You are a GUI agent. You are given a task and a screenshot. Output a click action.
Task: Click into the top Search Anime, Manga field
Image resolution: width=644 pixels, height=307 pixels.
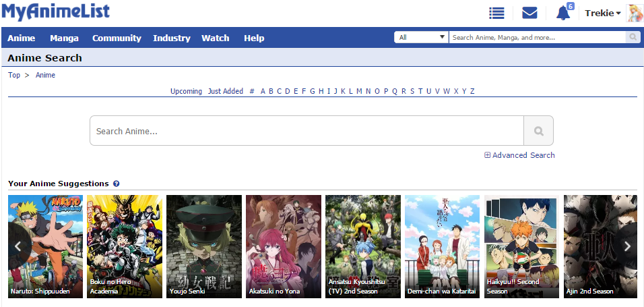537,38
